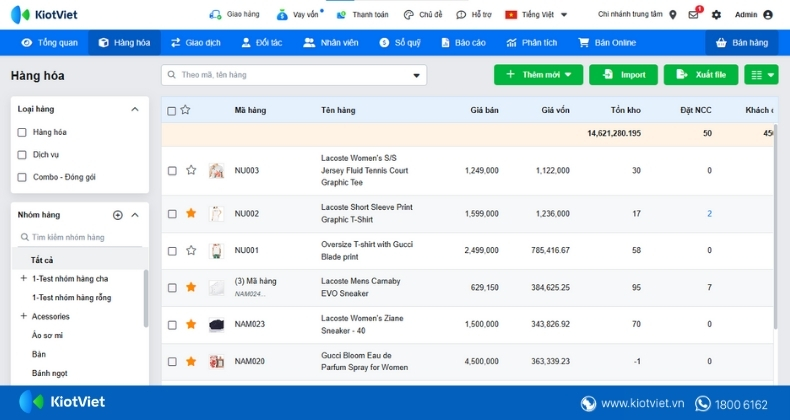The height and width of the screenshot is (420, 790).
Task: Click the product group list scrollbar
Action: (146, 299)
